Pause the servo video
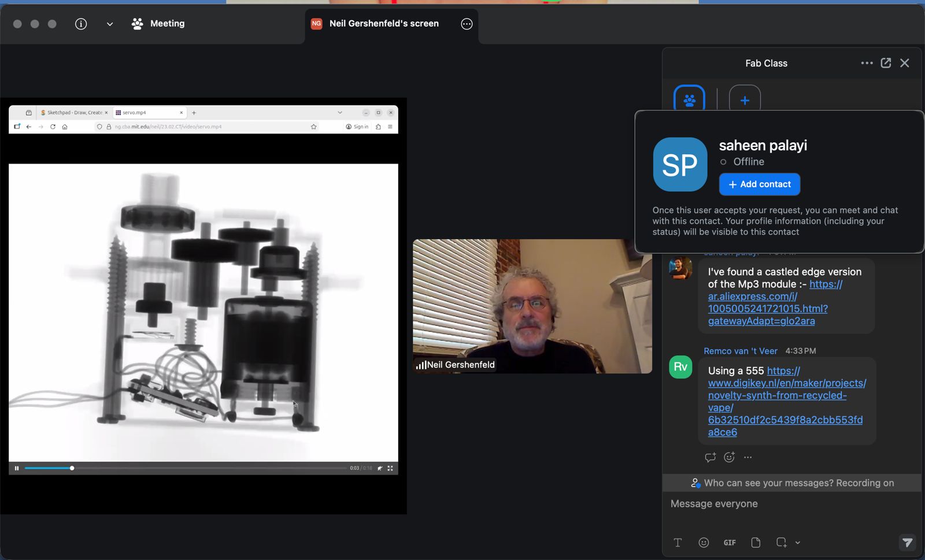The height and width of the screenshot is (560, 925). [17, 468]
